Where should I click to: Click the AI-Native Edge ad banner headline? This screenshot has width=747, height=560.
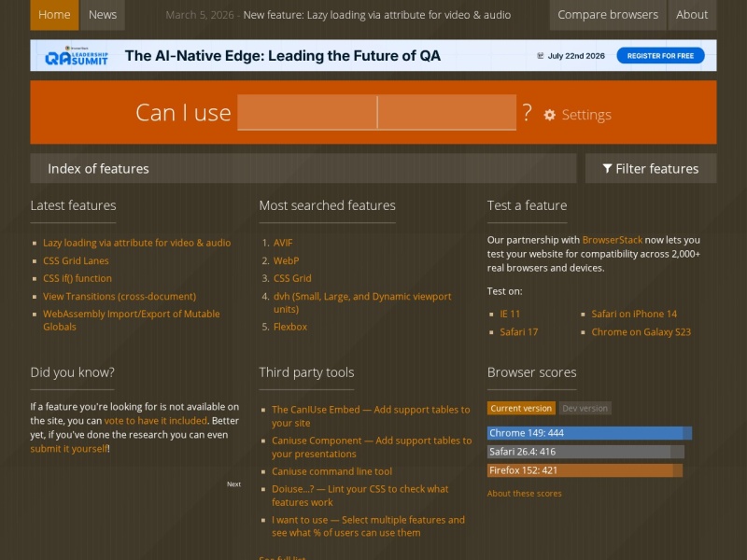(x=283, y=56)
